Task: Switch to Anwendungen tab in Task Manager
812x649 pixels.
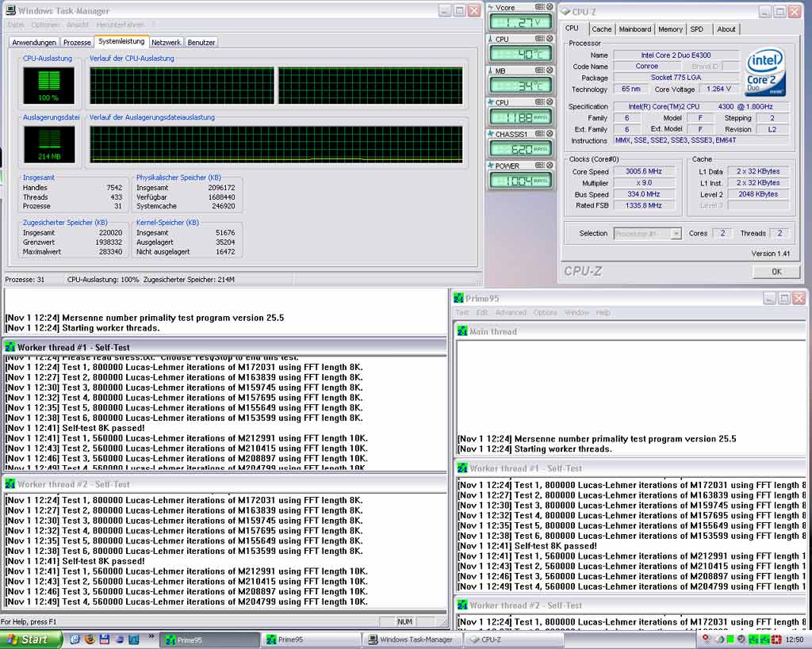Action: coord(34,43)
